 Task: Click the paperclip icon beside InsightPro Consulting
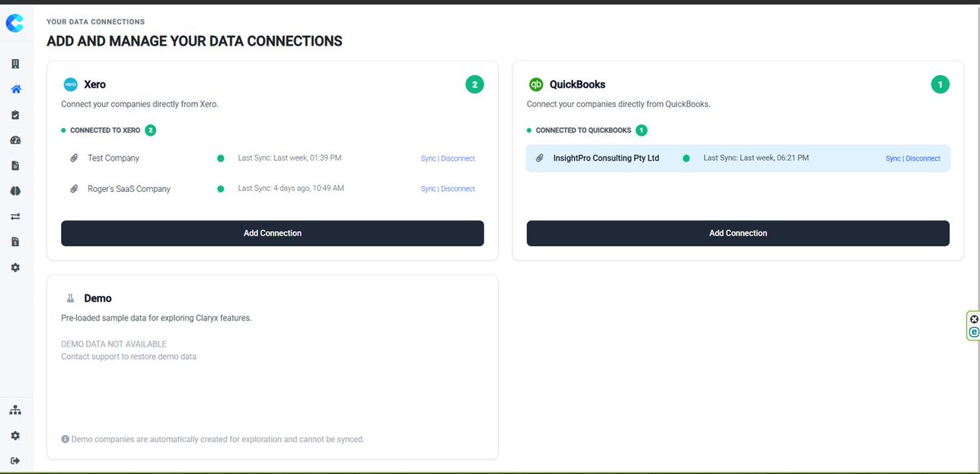tap(539, 158)
